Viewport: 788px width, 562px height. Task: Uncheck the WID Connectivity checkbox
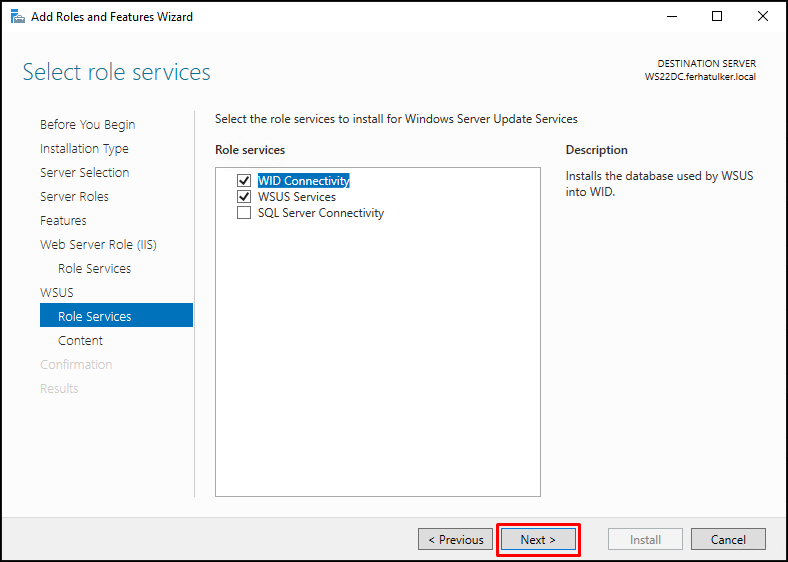pyautogui.click(x=244, y=180)
